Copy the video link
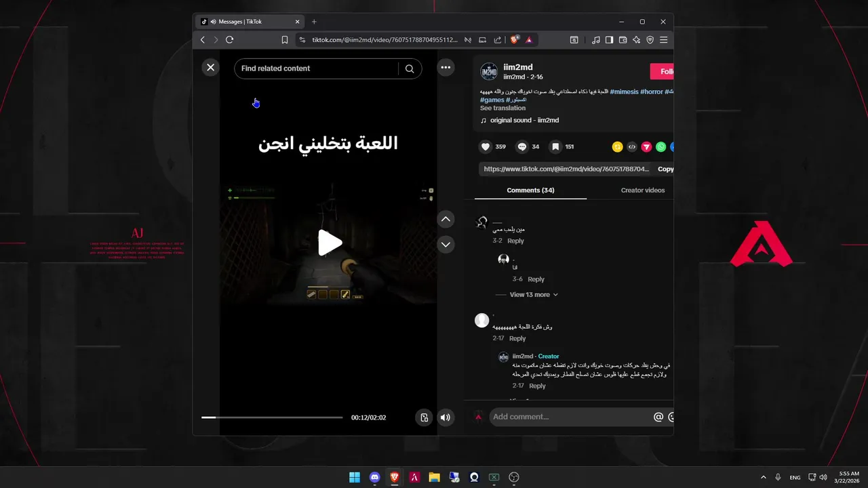 665,169
